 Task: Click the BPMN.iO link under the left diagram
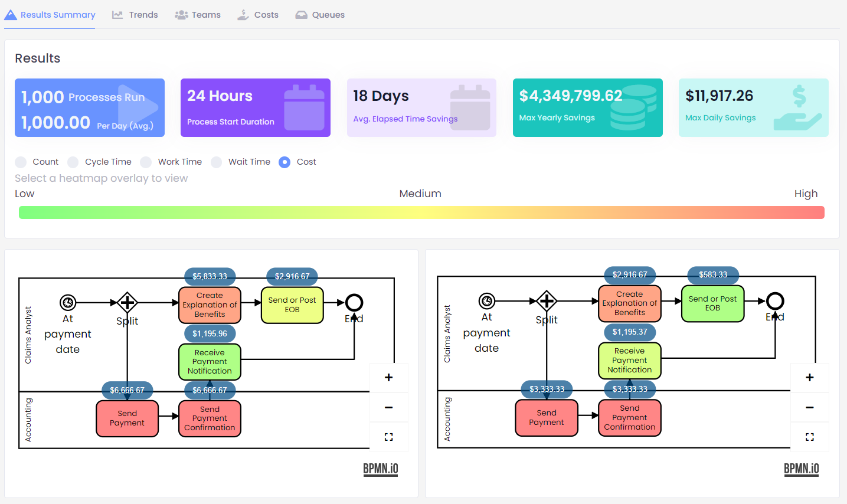click(380, 469)
